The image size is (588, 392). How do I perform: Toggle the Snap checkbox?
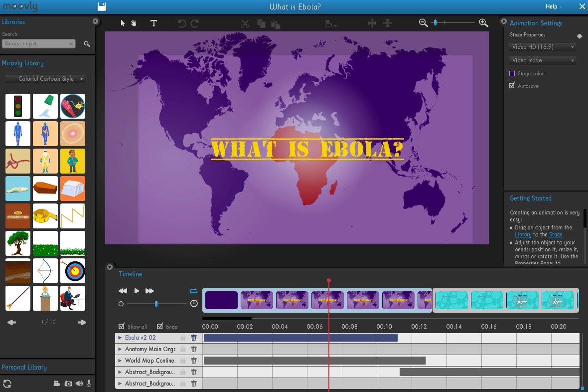[160, 327]
